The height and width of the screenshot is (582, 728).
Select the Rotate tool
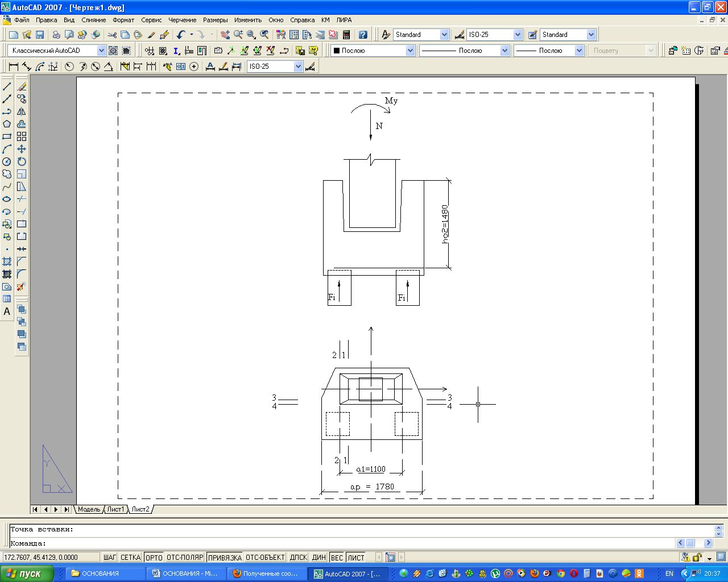22,161
